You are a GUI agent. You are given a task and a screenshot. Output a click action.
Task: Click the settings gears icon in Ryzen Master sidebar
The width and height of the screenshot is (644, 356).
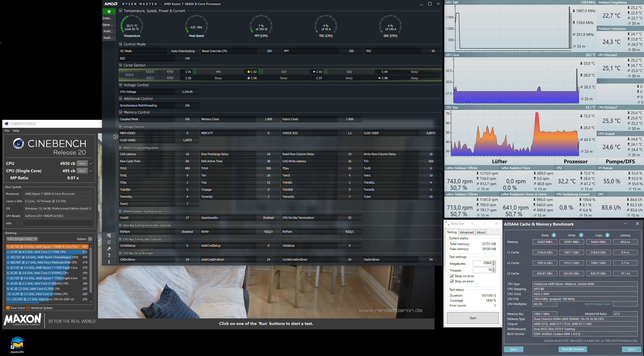(109, 249)
